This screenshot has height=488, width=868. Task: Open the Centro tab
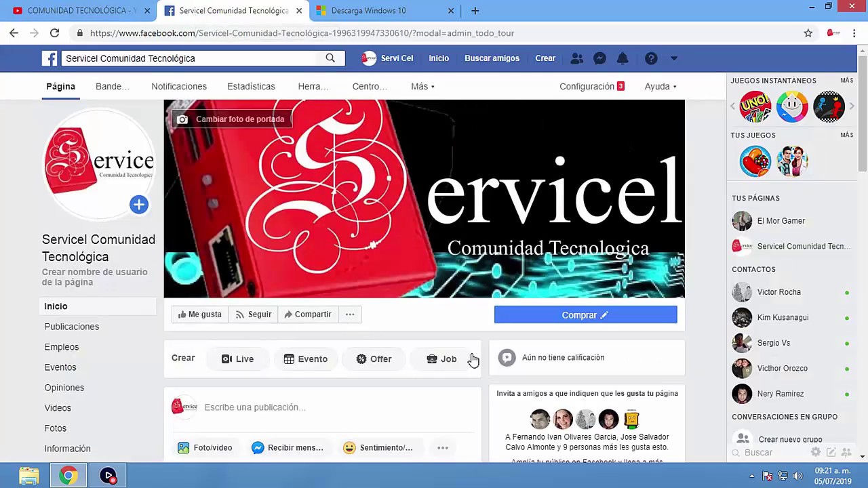coord(370,86)
